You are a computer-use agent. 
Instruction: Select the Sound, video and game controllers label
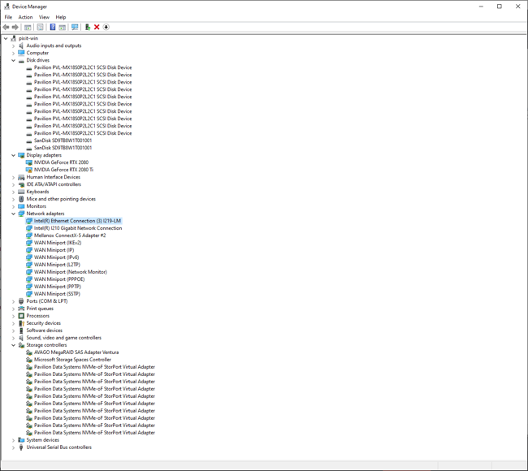click(64, 338)
